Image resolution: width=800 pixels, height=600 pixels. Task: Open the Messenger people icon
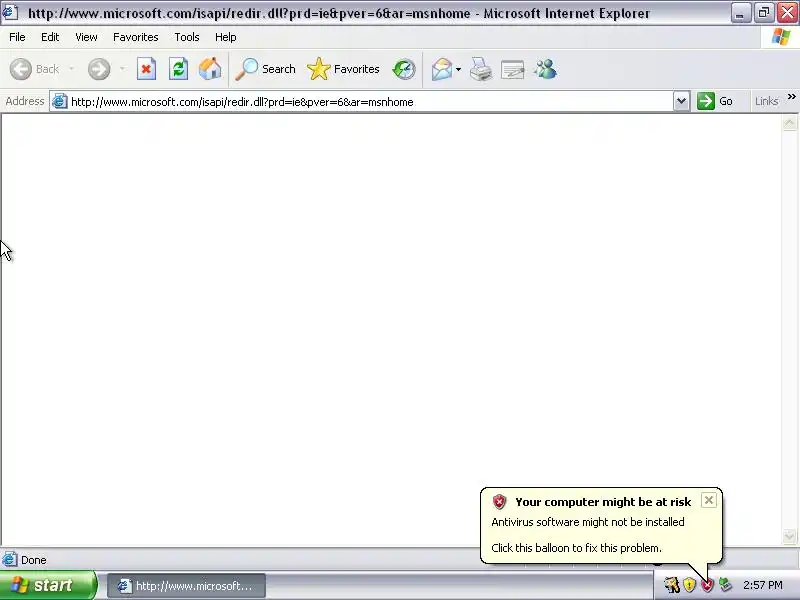click(545, 69)
